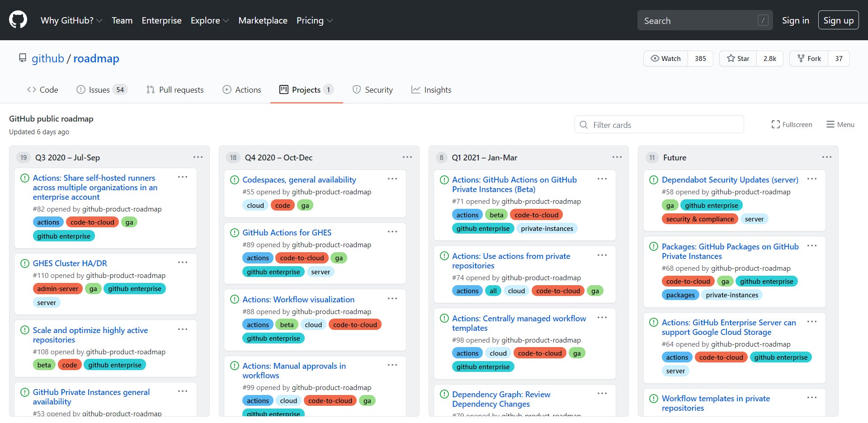Viewport: 868px width, 423px height.
Task: Click the Sign up button
Action: [838, 20]
